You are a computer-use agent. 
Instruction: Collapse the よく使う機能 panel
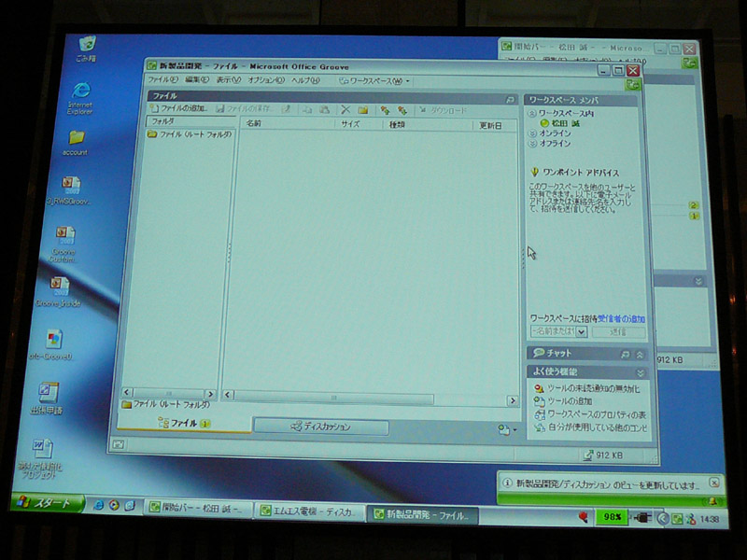tap(641, 372)
